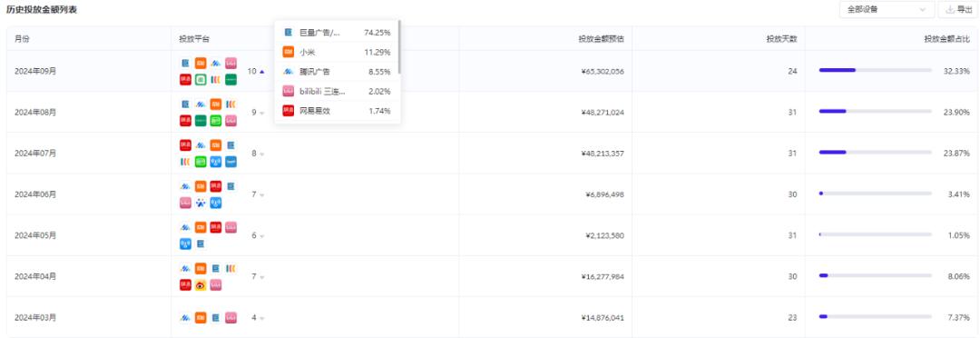The height and width of the screenshot is (338, 980).
Task: Click the popup list's vertical scrollbar
Action: click(399, 47)
